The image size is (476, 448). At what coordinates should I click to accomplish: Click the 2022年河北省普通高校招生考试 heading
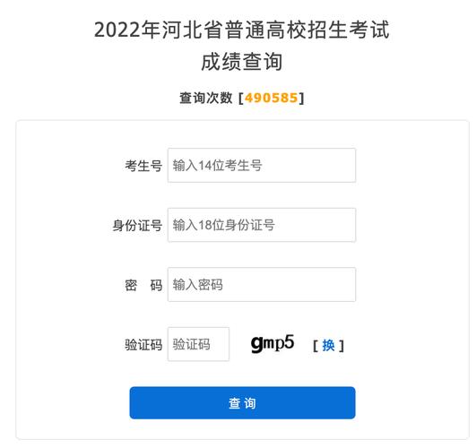[242, 30]
